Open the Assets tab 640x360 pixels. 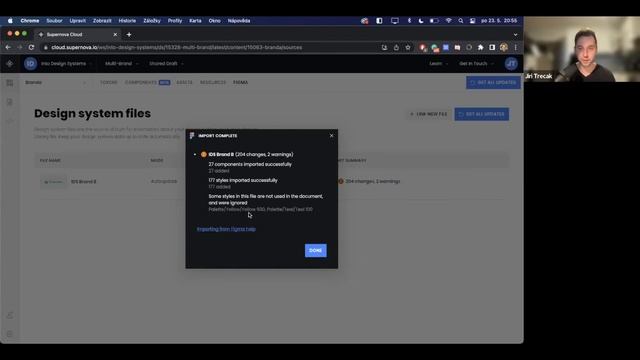click(x=184, y=82)
